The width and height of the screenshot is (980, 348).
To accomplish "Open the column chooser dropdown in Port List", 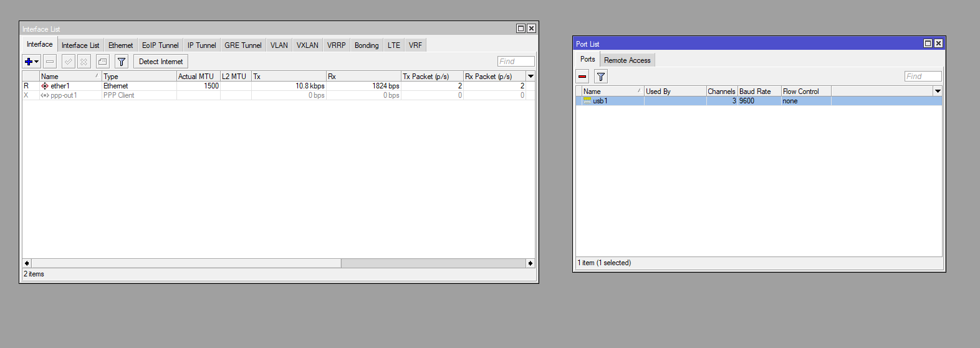I will pos(938,91).
